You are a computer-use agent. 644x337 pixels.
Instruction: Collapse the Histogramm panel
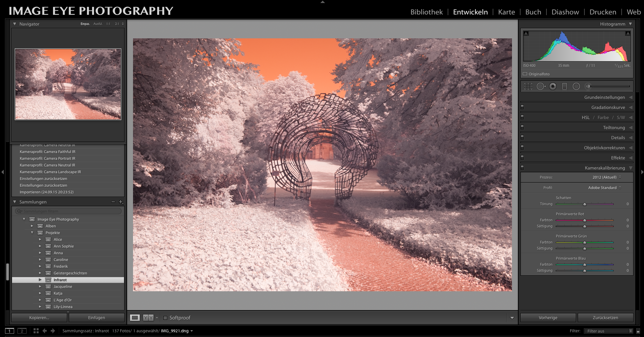(x=630, y=24)
